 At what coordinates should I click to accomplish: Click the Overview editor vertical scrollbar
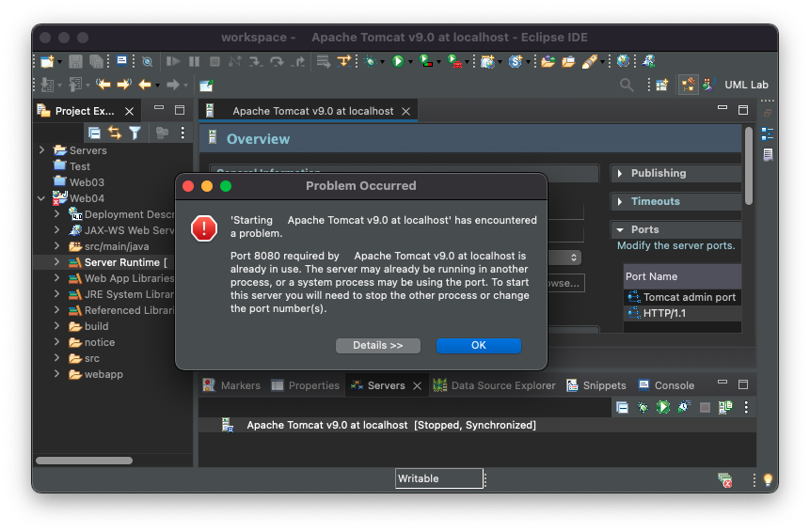pyautogui.click(x=749, y=165)
